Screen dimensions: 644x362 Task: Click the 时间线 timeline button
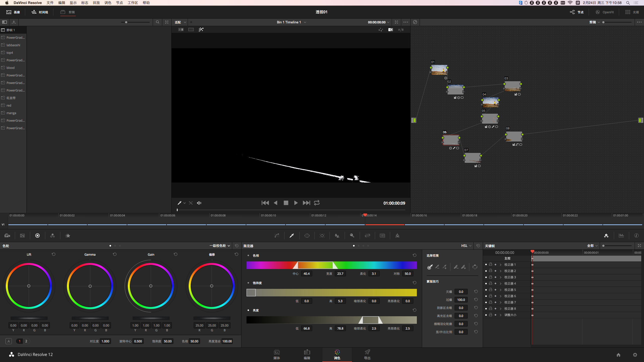[40, 12]
